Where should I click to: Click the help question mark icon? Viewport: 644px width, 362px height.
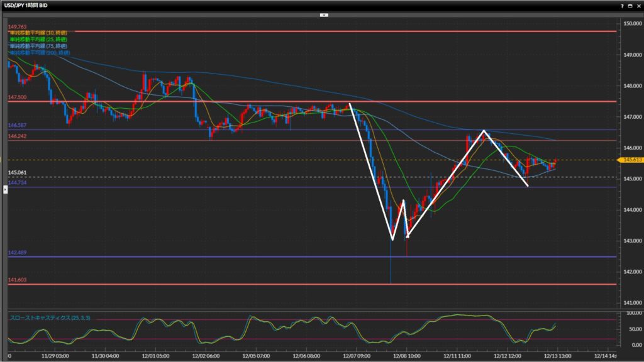tap(622, 5)
